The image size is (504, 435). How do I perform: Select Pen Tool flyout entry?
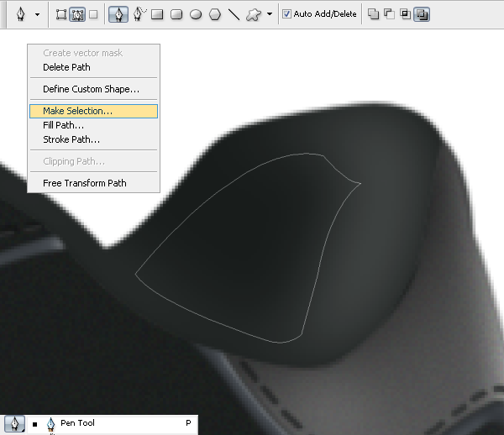pos(112,424)
